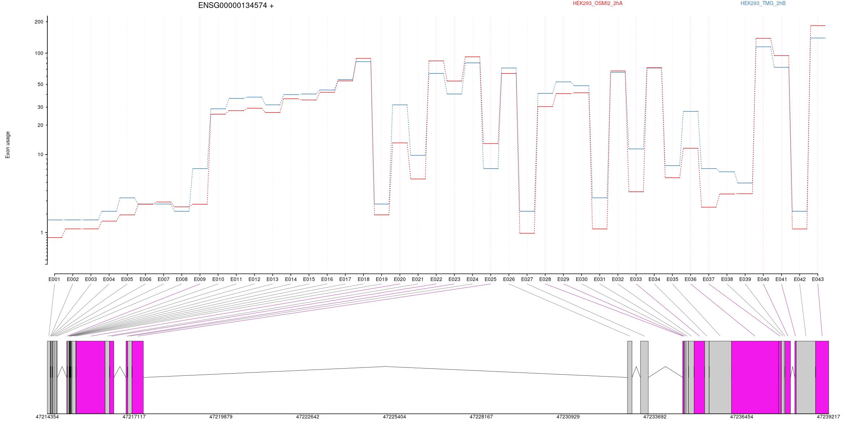This screenshot has height=434, width=868.
Task: Click the blue E043 usage line segment
Action: click(x=818, y=38)
